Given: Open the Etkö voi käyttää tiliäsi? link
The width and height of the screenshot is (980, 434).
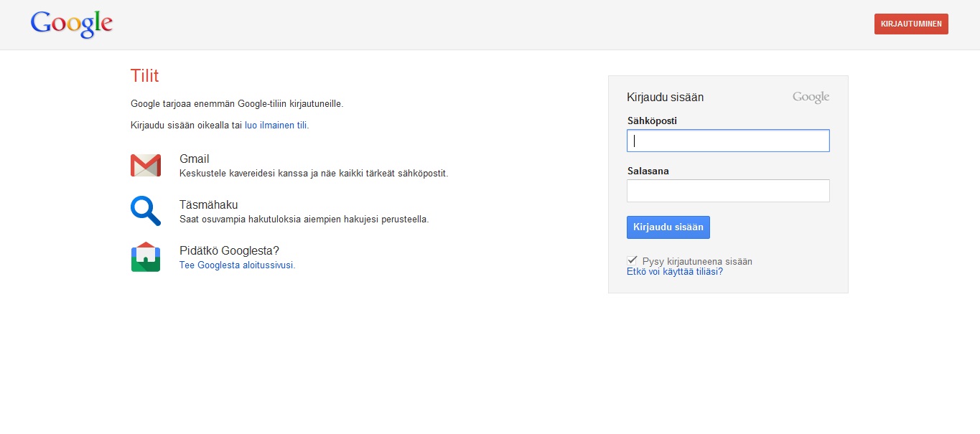Looking at the screenshot, I should 675,272.
